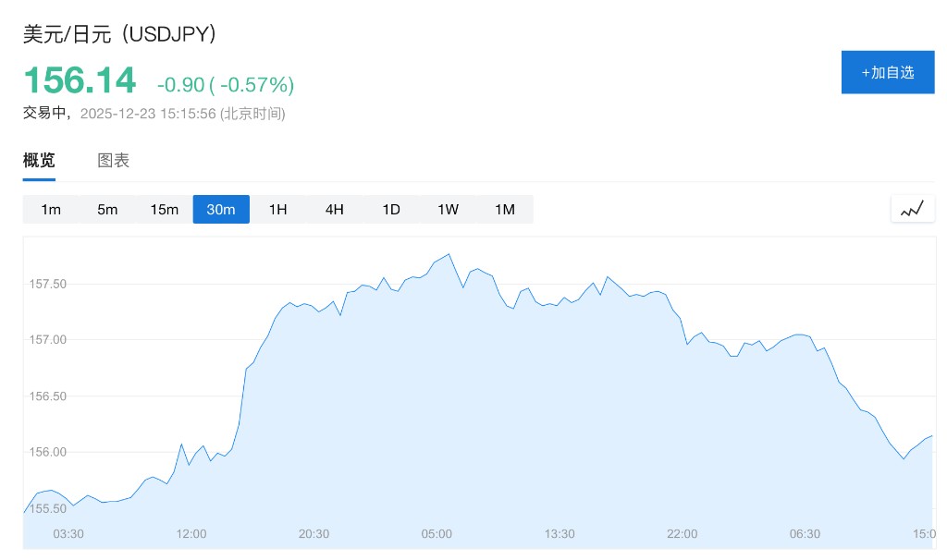Image resolution: width=947 pixels, height=560 pixels.
Task: Choose the 1W interval
Action: [448, 210]
